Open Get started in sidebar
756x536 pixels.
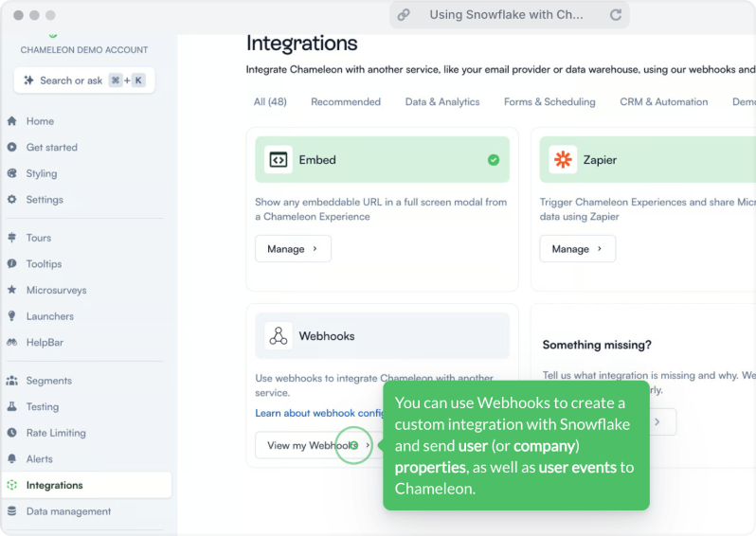(51, 147)
